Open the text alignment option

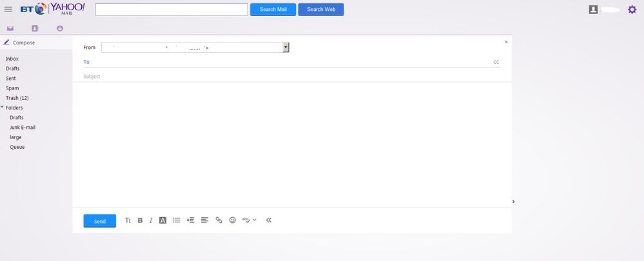204,220
